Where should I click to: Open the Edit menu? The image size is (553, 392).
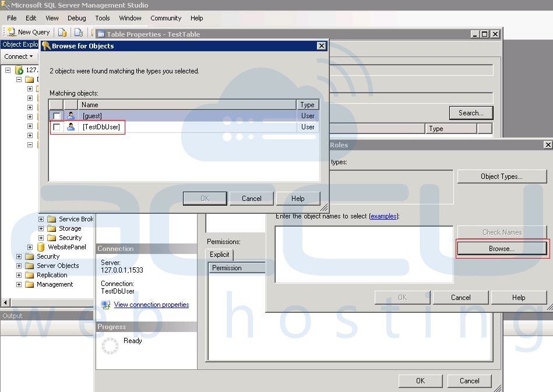point(31,18)
